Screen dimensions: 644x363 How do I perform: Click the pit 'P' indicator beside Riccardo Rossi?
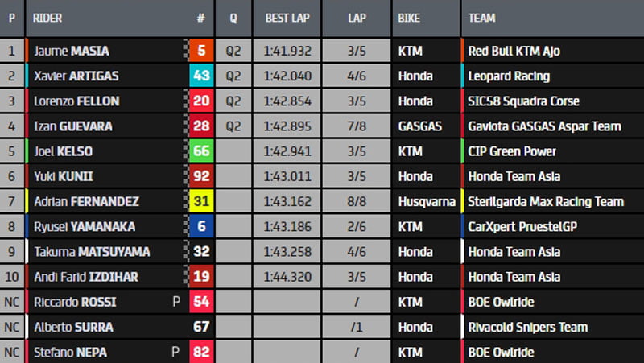click(176, 302)
